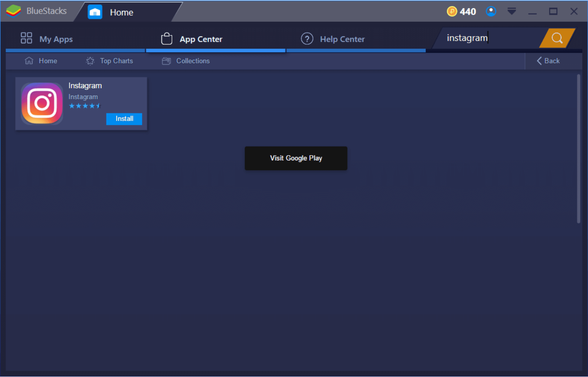588x377 pixels.
Task: Click the Instagram developer name subtitle
Action: [x=83, y=97]
